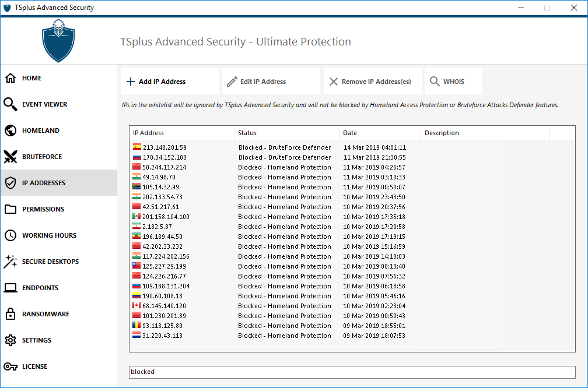Open the Endpoints monitor icon
This screenshot has width=588, height=388.
pos(11,287)
